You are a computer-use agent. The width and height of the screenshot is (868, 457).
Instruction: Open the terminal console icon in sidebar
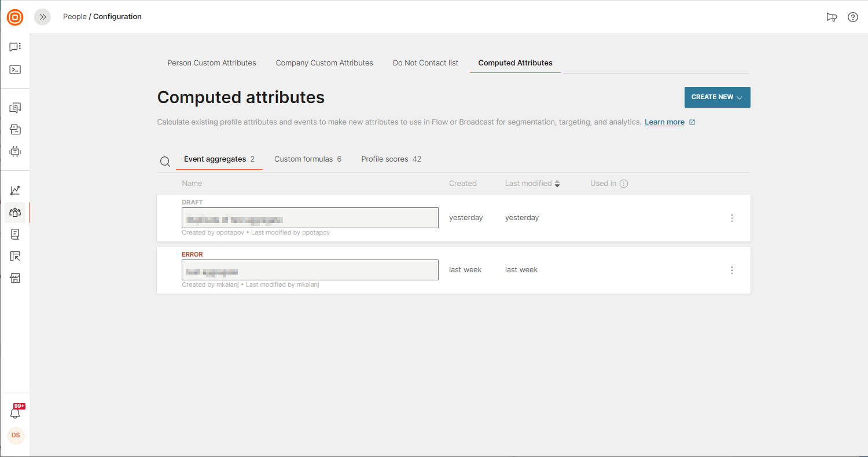15,70
